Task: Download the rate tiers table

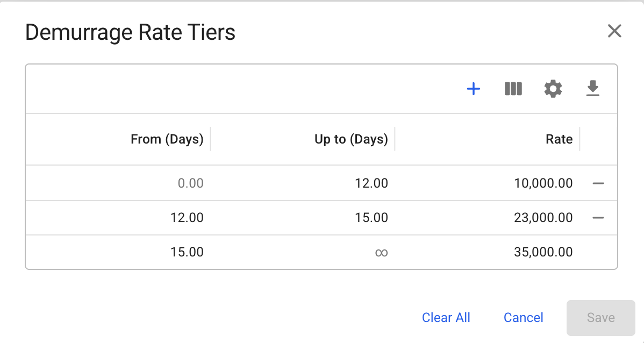Action: point(592,89)
